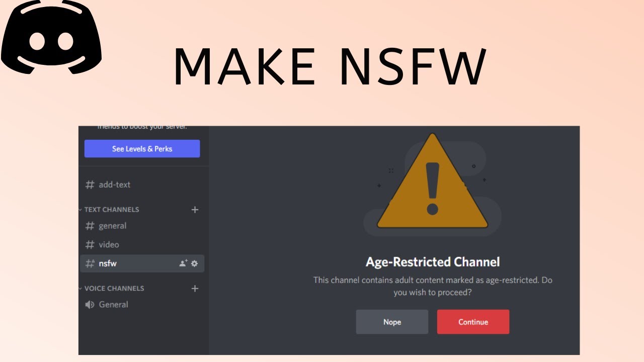The width and height of the screenshot is (644, 362).
Task: Click the Discord logo in the banner
Action: (x=51, y=38)
